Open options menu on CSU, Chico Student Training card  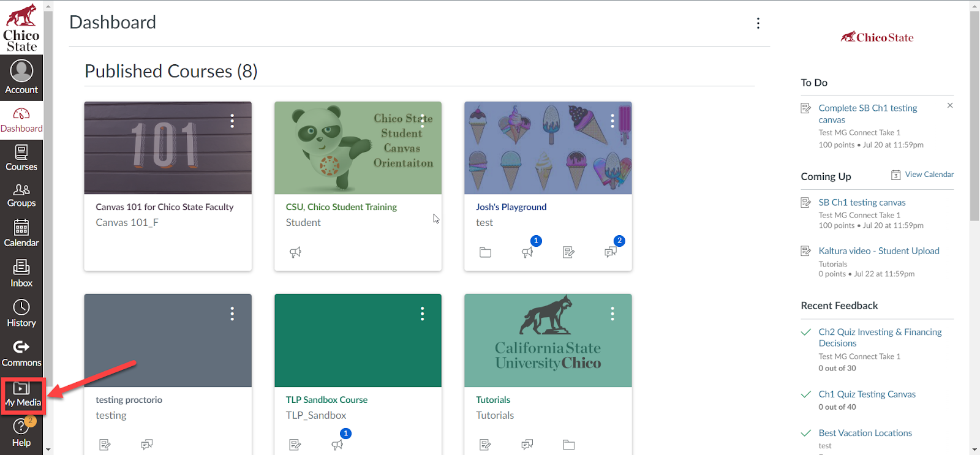(x=422, y=121)
